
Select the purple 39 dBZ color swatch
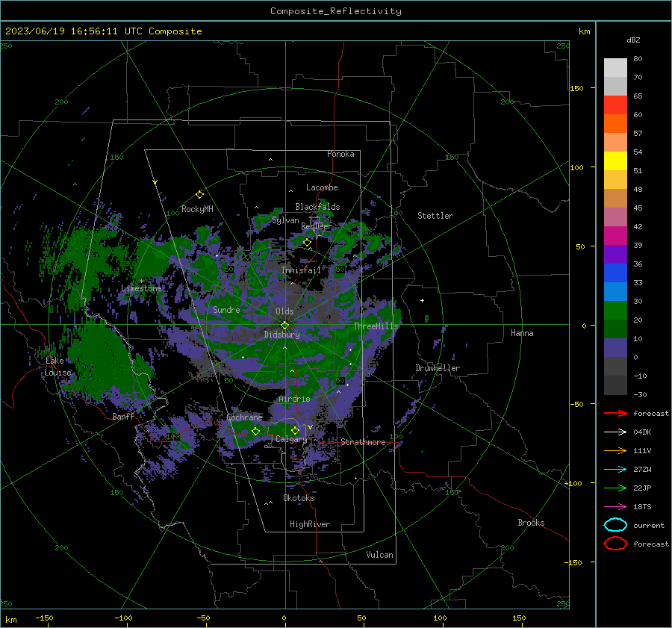[x=615, y=254]
